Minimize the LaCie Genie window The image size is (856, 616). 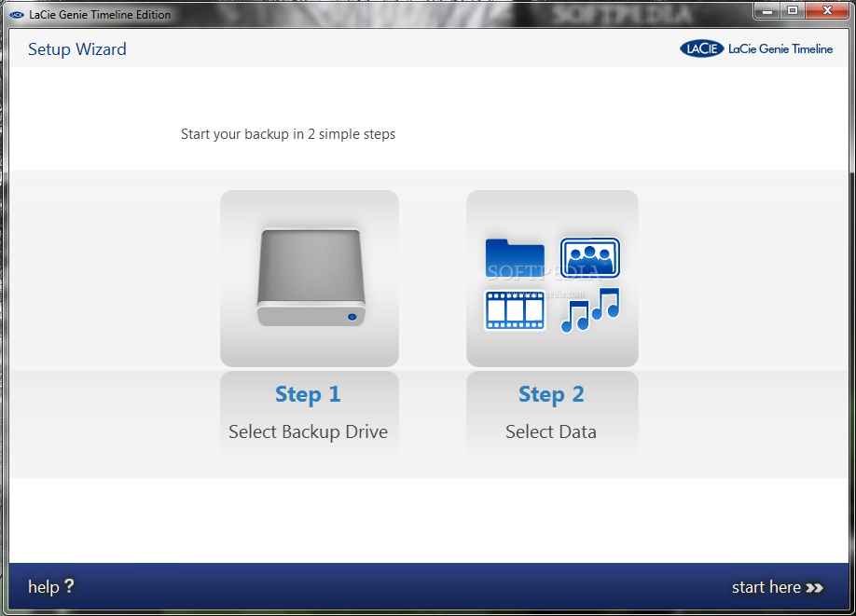767,11
